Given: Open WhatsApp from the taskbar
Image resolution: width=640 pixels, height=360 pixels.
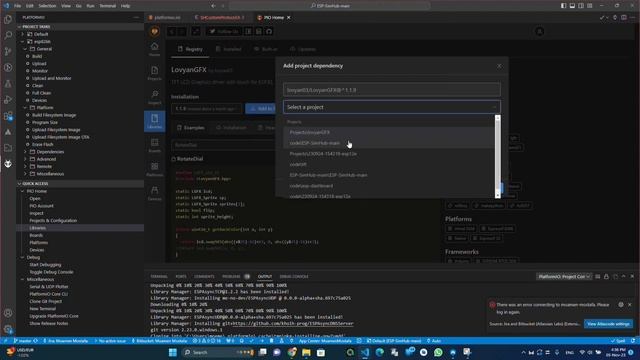Looking at the screenshot, I should point(438,352).
